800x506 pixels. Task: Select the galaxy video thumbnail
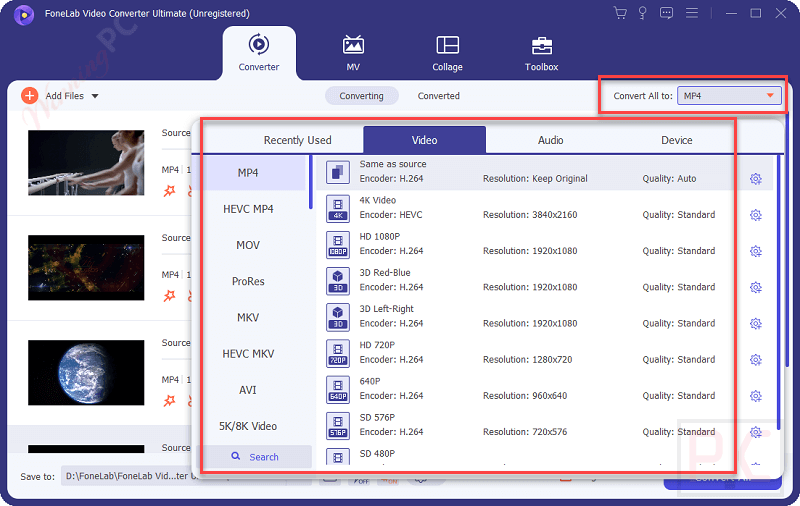[86, 268]
